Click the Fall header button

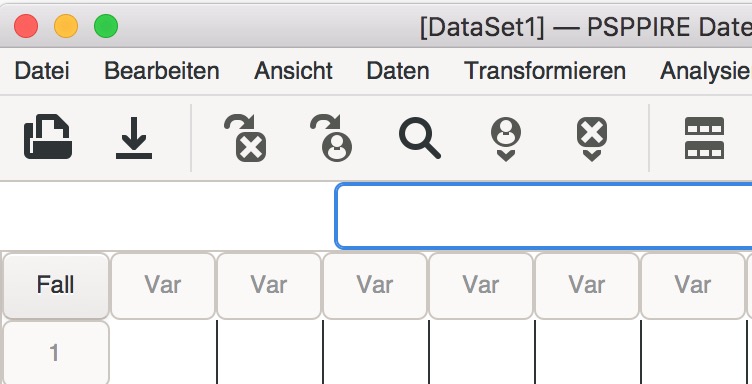click(56, 286)
